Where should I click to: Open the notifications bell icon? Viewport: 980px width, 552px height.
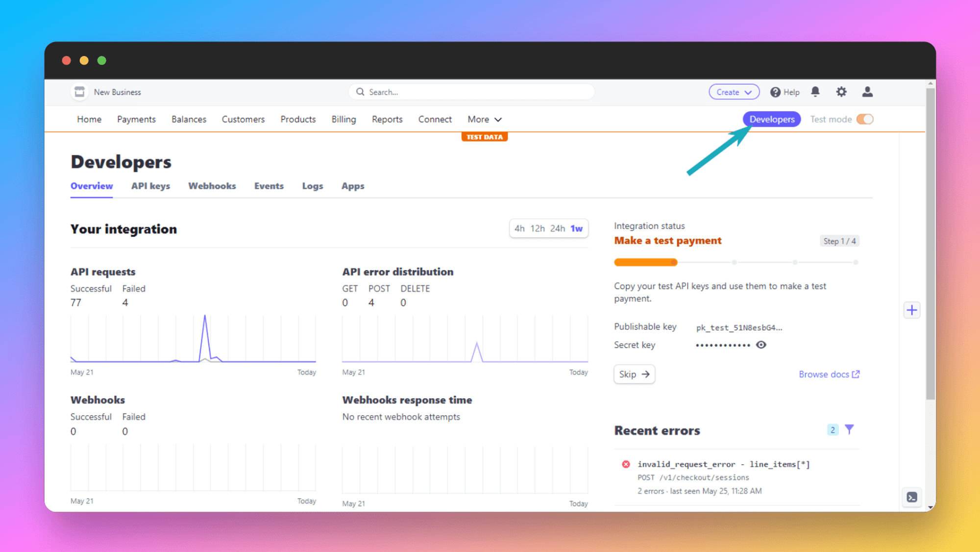click(x=815, y=92)
